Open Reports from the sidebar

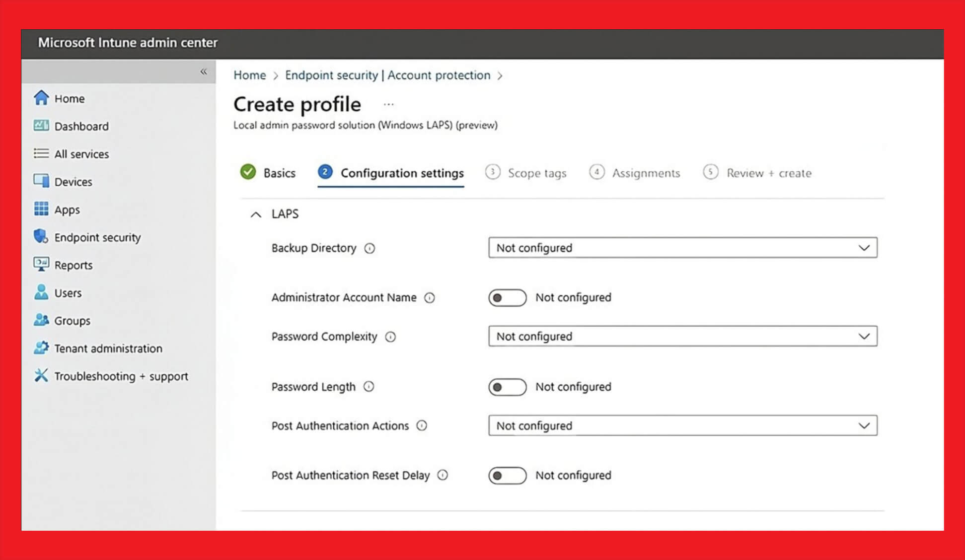pyautogui.click(x=74, y=265)
